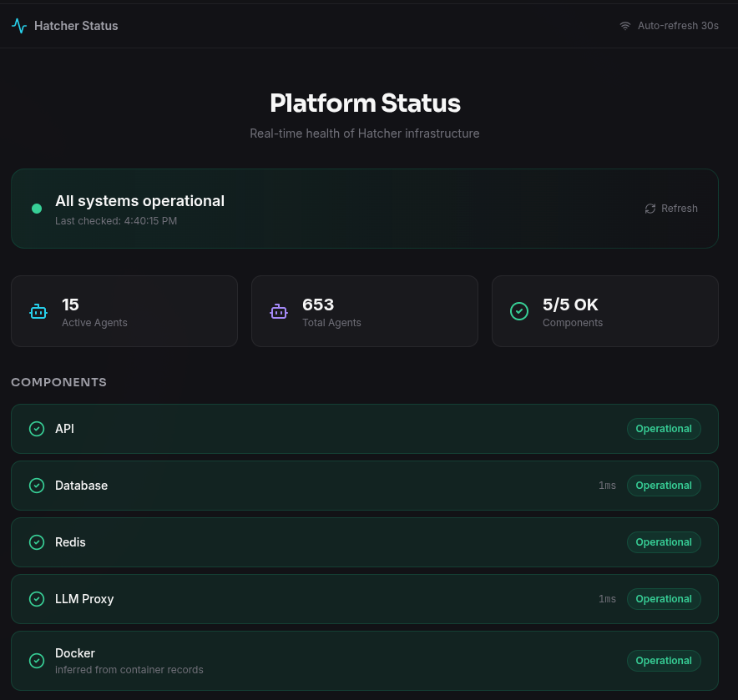Click the Components checkmark circle icon
738x700 pixels.
[519, 311]
